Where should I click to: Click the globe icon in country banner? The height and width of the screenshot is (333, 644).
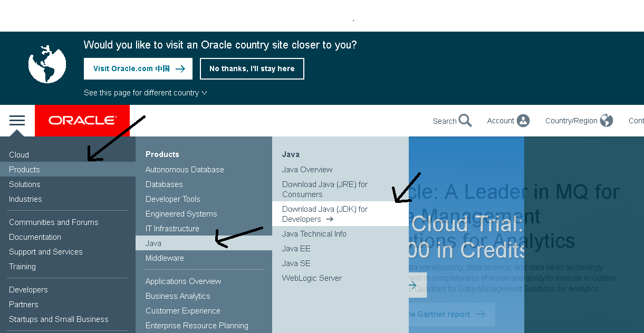(x=47, y=64)
